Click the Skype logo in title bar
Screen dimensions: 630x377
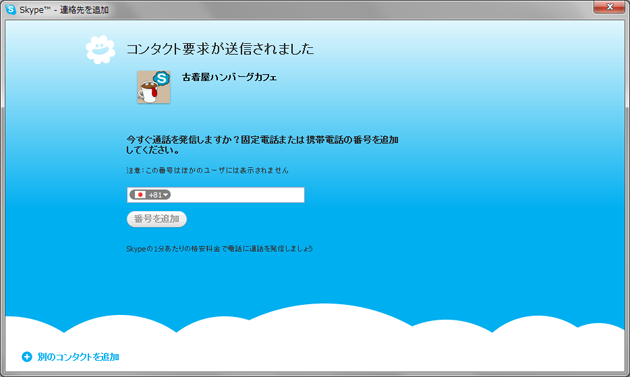click(x=10, y=9)
